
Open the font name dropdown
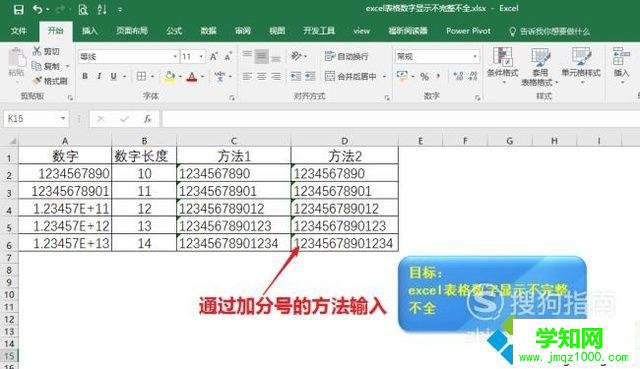point(175,57)
